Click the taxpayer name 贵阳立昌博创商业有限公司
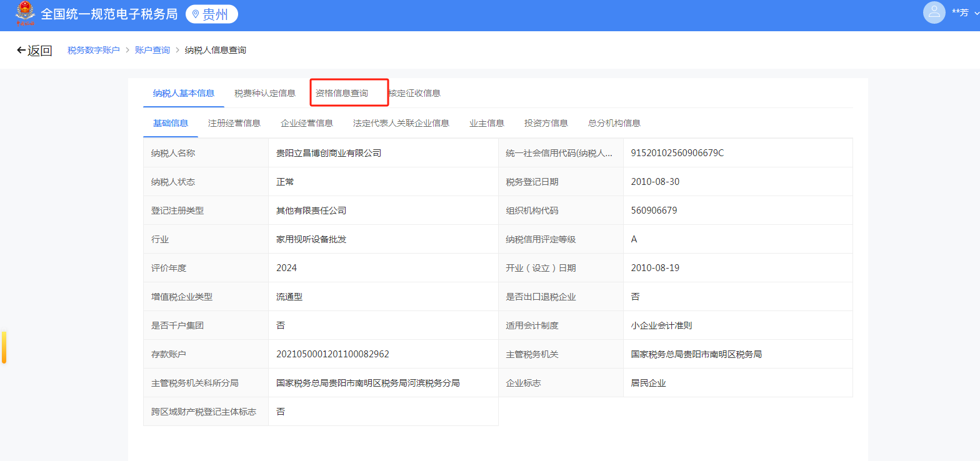The width and height of the screenshot is (980, 461). click(329, 153)
